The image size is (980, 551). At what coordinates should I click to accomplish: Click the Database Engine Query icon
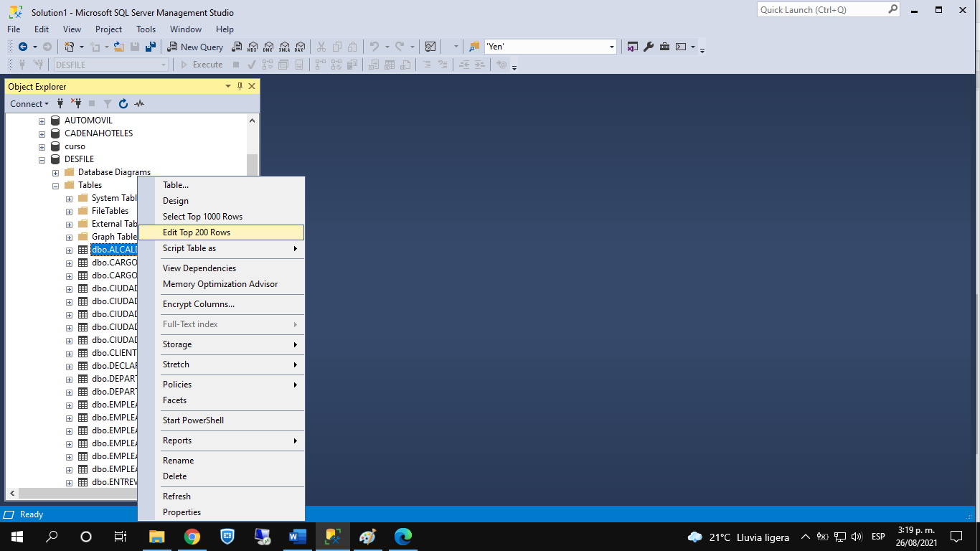(237, 47)
